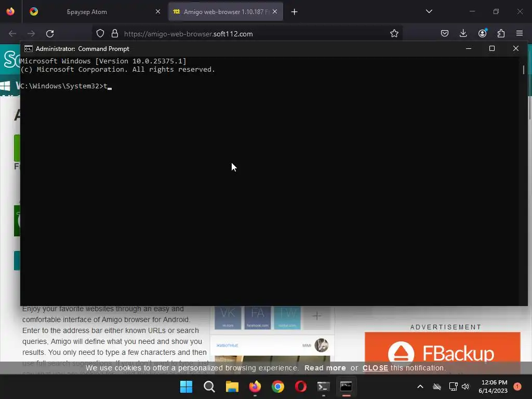Click the VK tile in Amigo screenshot
Image resolution: width=532 pixels, height=399 pixels.
(228, 317)
